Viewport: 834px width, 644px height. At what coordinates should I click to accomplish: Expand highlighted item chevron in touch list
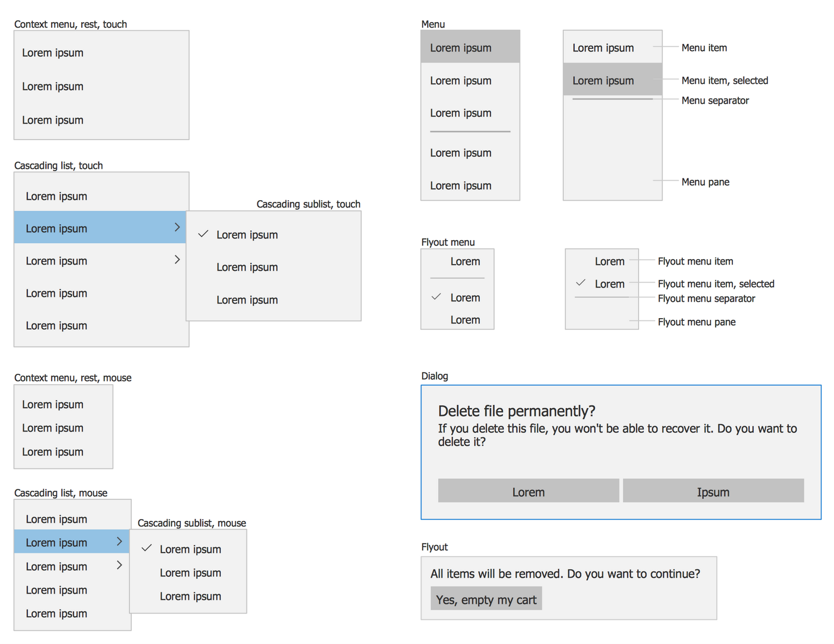click(177, 227)
